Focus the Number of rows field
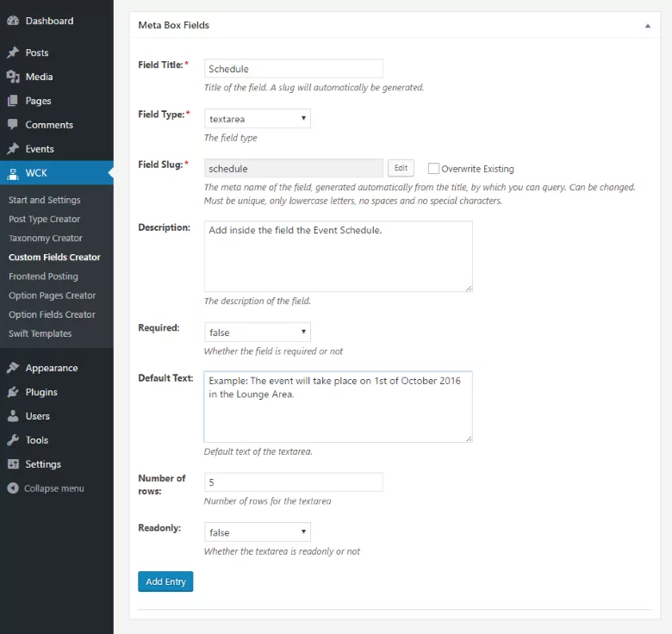Image resolution: width=672 pixels, height=634 pixels. tap(294, 482)
